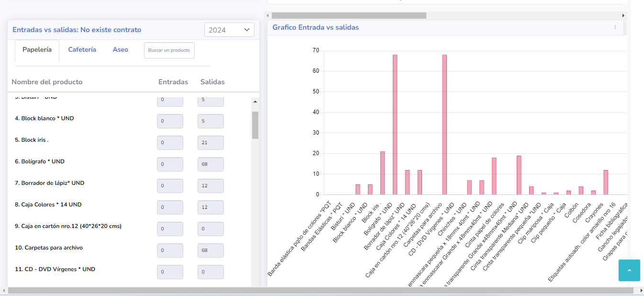Switch to the Papelería tab
This screenshot has height=296, width=644.
(37, 50)
